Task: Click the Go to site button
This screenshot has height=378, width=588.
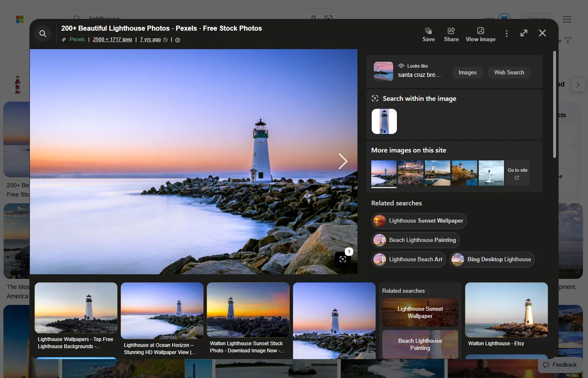Action: click(517, 173)
